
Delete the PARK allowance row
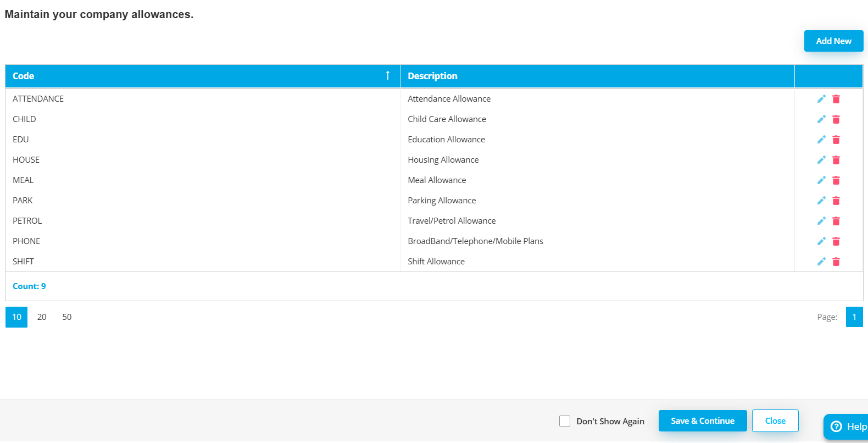(836, 201)
